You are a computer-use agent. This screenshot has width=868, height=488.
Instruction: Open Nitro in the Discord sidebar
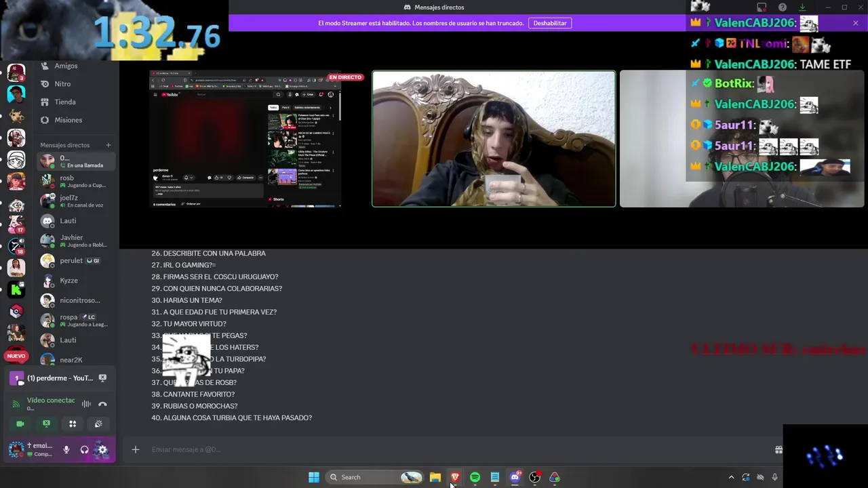click(x=62, y=84)
